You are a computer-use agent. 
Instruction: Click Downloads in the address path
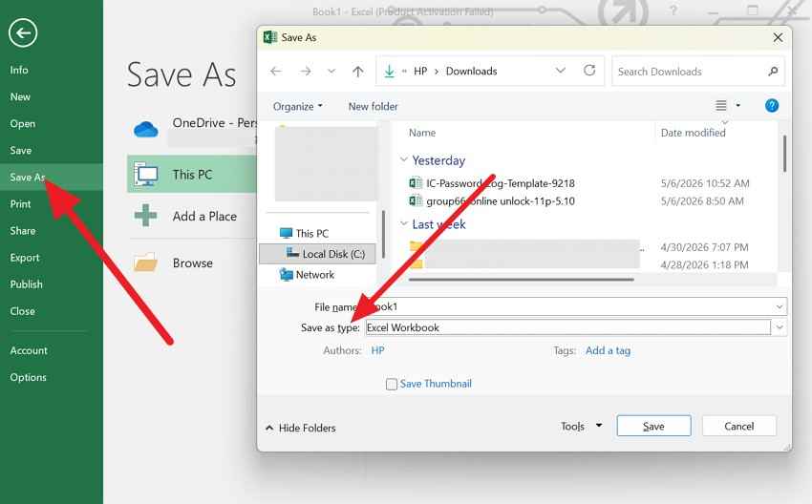point(471,71)
